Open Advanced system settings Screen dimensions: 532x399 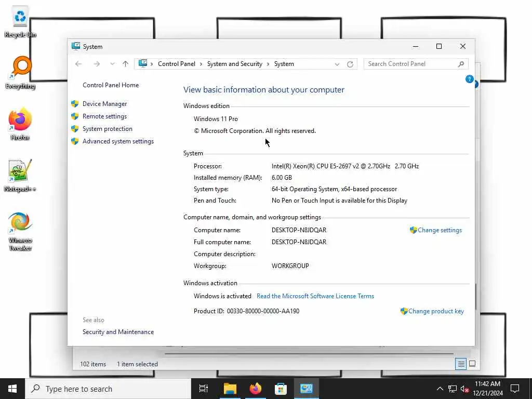point(118,141)
